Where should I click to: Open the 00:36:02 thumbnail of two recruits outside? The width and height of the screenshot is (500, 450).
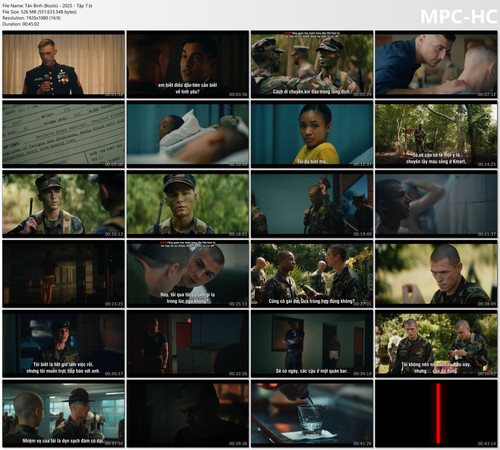click(436, 344)
